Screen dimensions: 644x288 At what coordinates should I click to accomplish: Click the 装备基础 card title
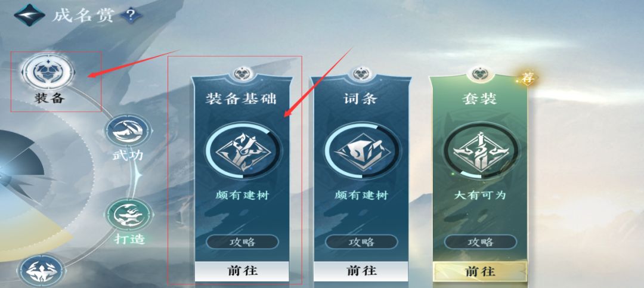pyautogui.click(x=241, y=99)
